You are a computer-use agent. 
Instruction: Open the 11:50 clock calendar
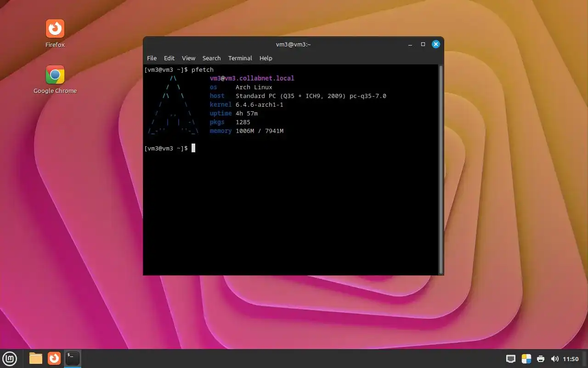[571, 359]
